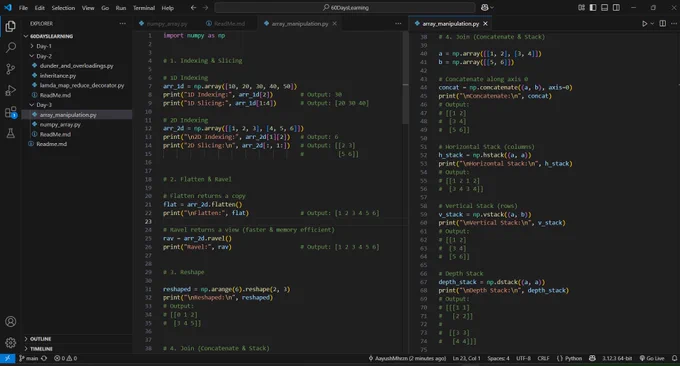This screenshot has width=680, height=366.
Task: Focus the 60DaysLearning command center search
Action: pos(345,7)
